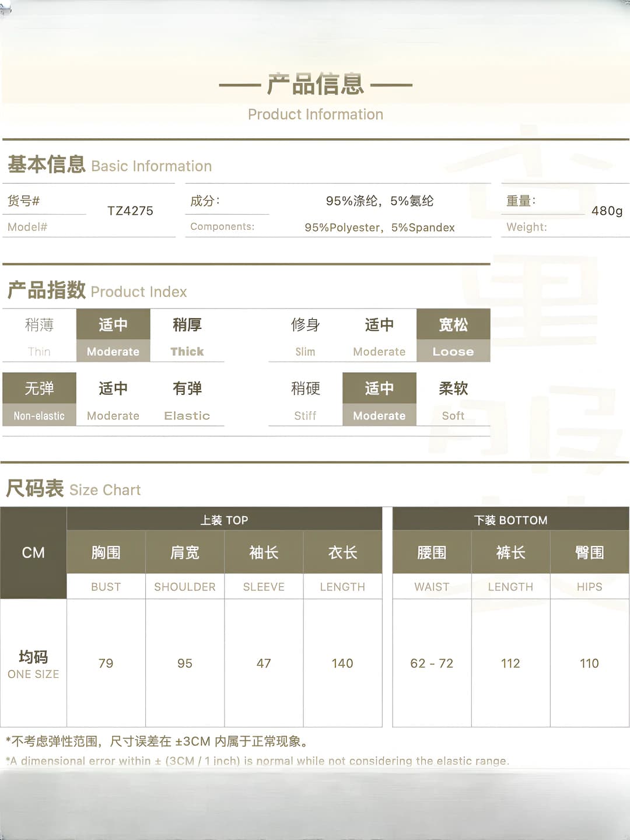Screen dimensions: 630x840
Task: Select the "Thick" thickness option
Action: coord(187,352)
